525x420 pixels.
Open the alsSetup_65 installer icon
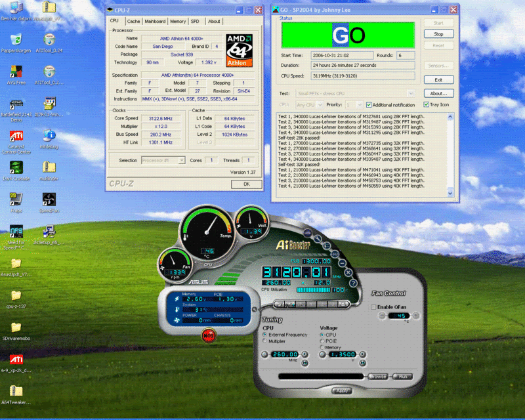click(x=49, y=234)
